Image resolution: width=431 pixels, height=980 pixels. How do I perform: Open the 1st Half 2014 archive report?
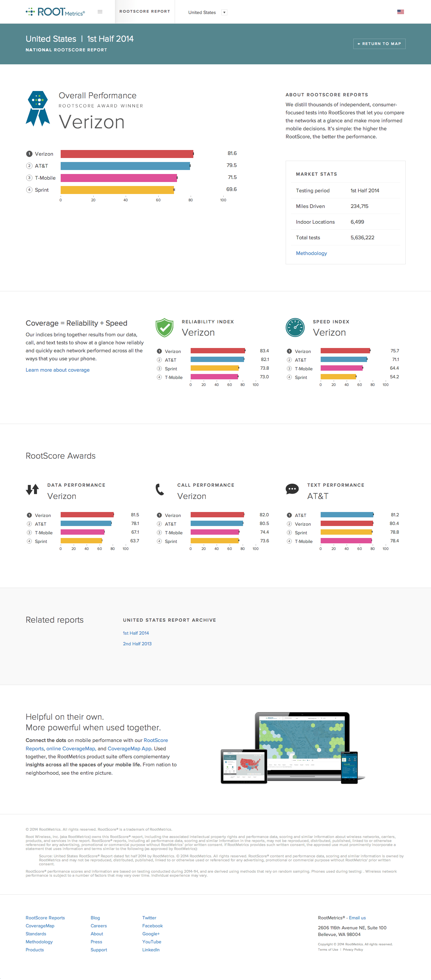[136, 633]
